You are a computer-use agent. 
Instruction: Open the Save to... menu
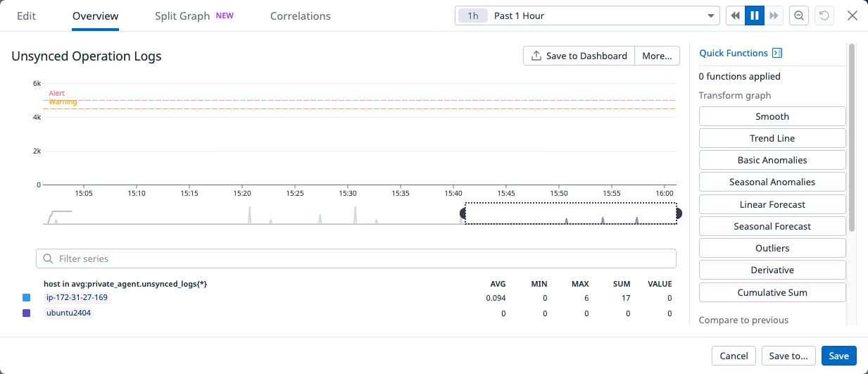(788, 356)
